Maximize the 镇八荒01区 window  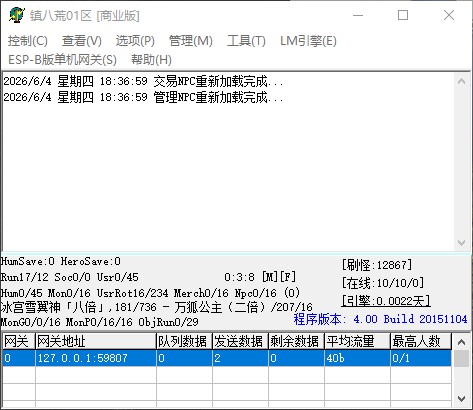[403, 15]
